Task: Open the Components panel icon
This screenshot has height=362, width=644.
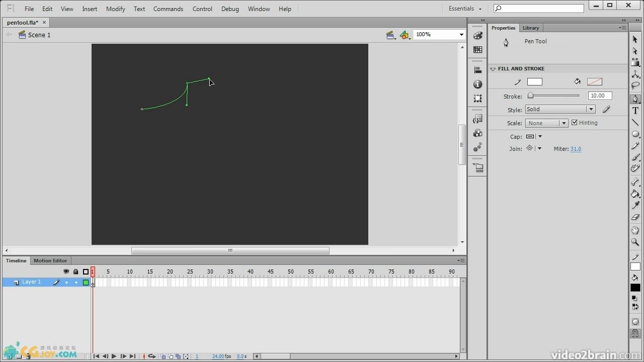Action: [x=477, y=133]
